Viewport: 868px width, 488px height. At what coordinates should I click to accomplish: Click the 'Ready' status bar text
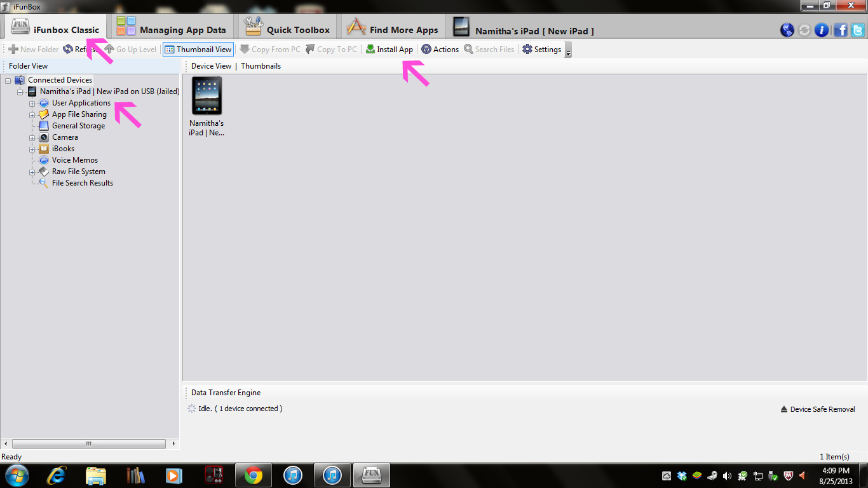(11, 457)
